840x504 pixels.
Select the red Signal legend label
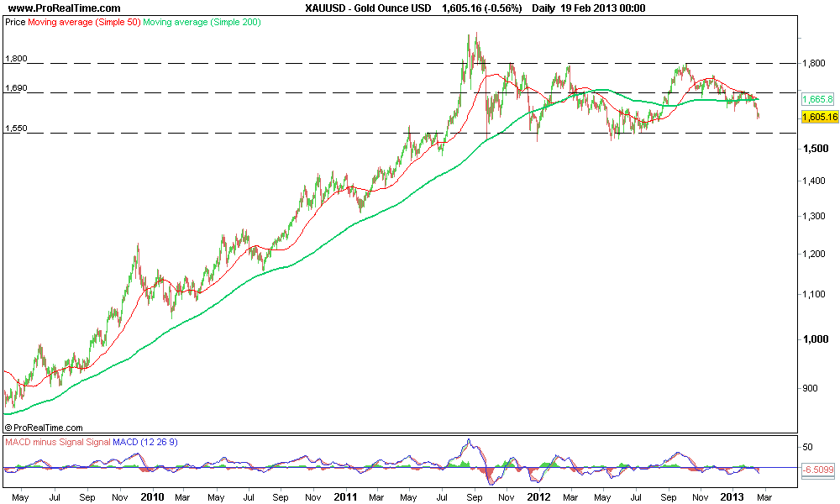point(98,442)
